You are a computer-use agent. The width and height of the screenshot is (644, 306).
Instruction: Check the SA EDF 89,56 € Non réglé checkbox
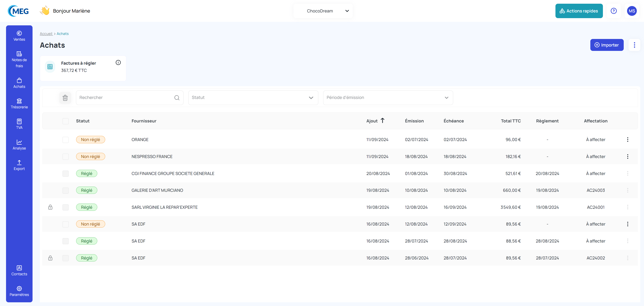pyautogui.click(x=66, y=224)
